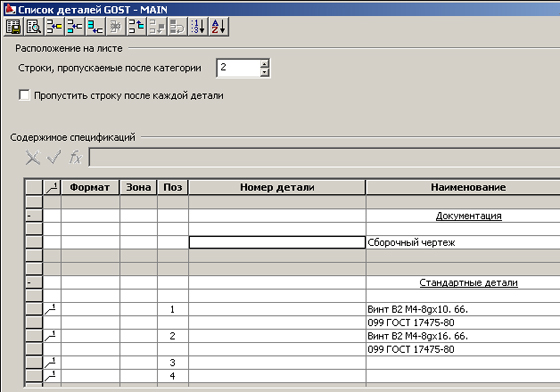The image size is (560, 392).
Task: Collapse the Документация category row
Action: 34,216
